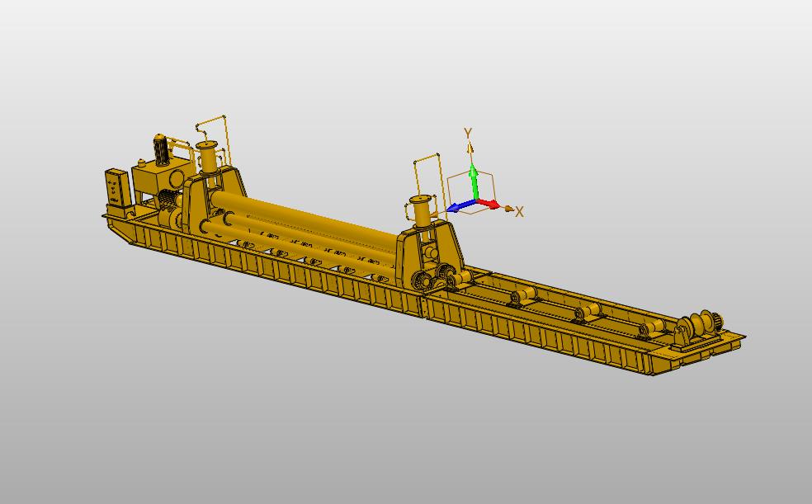The width and height of the screenshot is (812, 504).
Task: Click the blue Z-axis arrow of the triad
Action: 461,206
